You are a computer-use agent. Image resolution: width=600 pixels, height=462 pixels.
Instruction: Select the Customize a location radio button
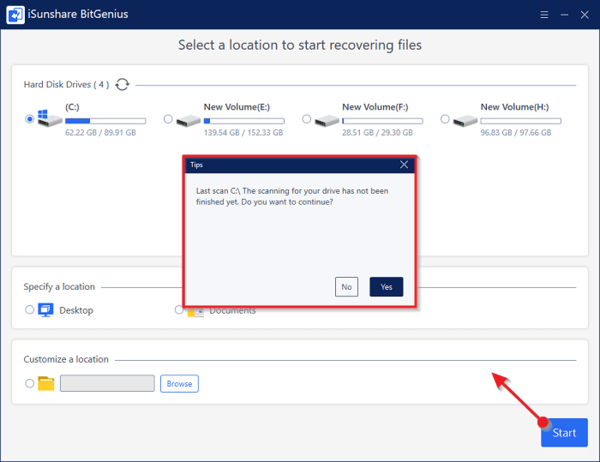(x=29, y=383)
